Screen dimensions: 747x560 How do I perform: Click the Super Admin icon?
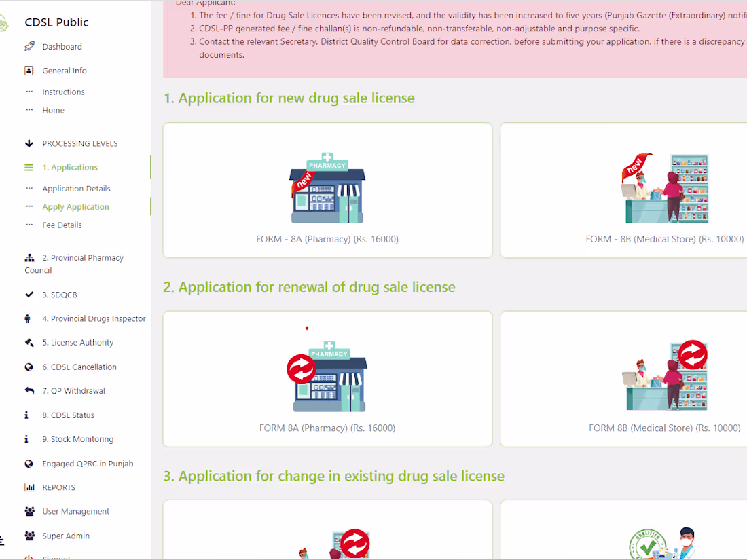(29, 536)
